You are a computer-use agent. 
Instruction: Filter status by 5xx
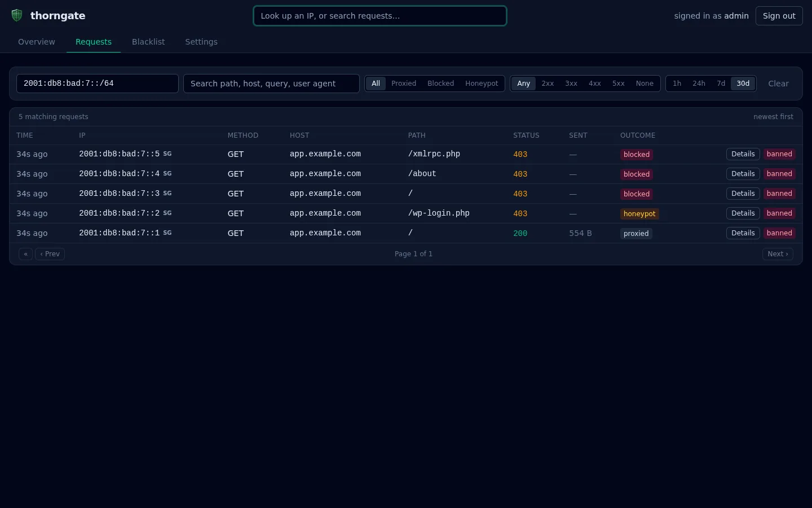pyautogui.click(x=619, y=84)
